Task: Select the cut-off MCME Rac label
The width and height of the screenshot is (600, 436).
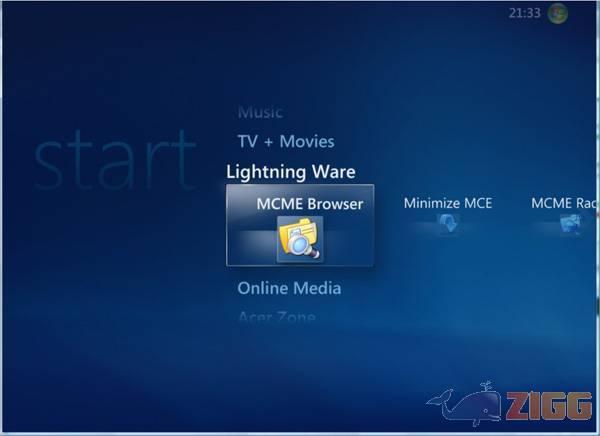Action: coord(564,203)
